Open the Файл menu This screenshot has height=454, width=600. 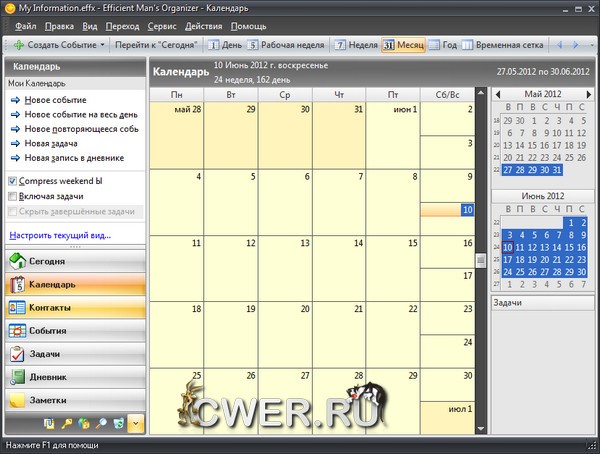coord(26,26)
